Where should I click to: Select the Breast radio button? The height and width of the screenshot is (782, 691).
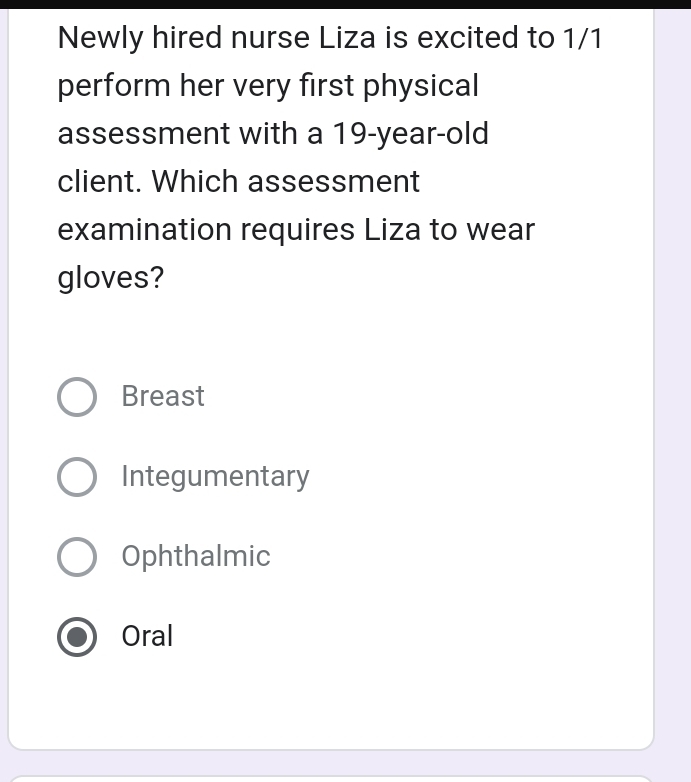coord(77,397)
